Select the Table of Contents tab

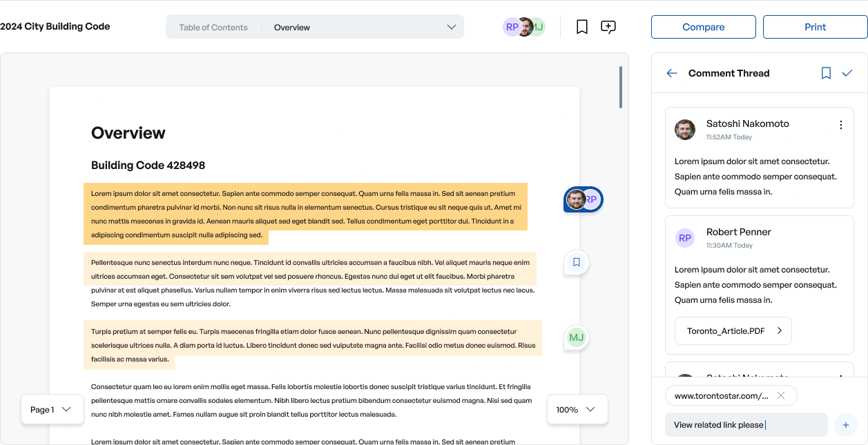click(x=213, y=28)
